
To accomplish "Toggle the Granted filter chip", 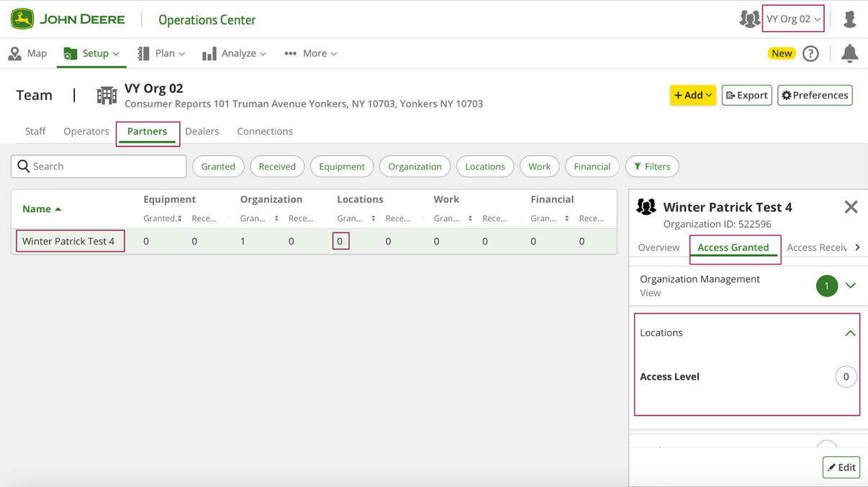I will (x=218, y=166).
